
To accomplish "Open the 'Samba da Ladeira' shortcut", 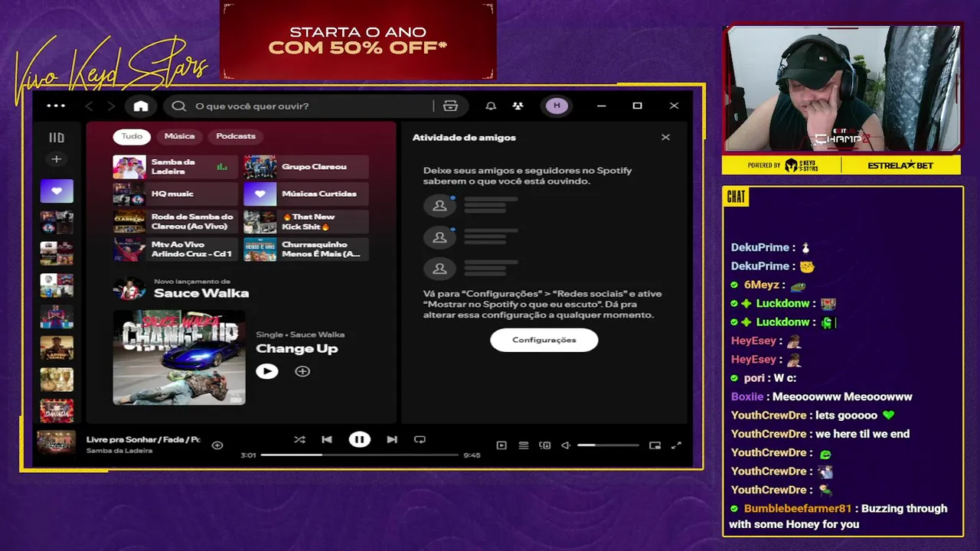I will 175,167.
